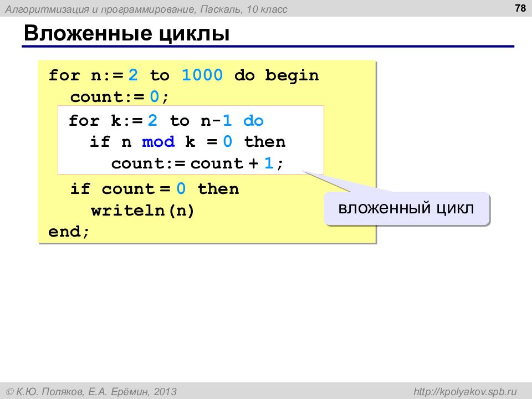Click code line 'if count = 0 then'
This screenshot has width=532, height=399.
tap(155, 188)
